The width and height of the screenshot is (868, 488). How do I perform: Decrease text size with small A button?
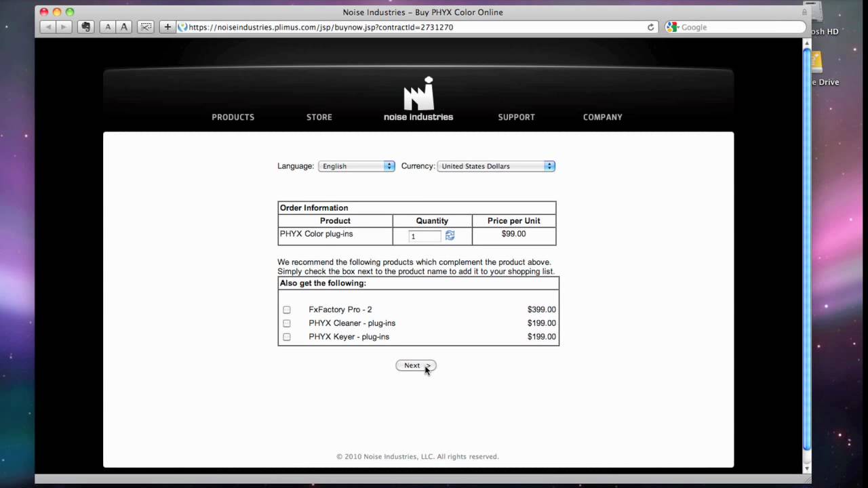pyautogui.click(x=107, y=27)
